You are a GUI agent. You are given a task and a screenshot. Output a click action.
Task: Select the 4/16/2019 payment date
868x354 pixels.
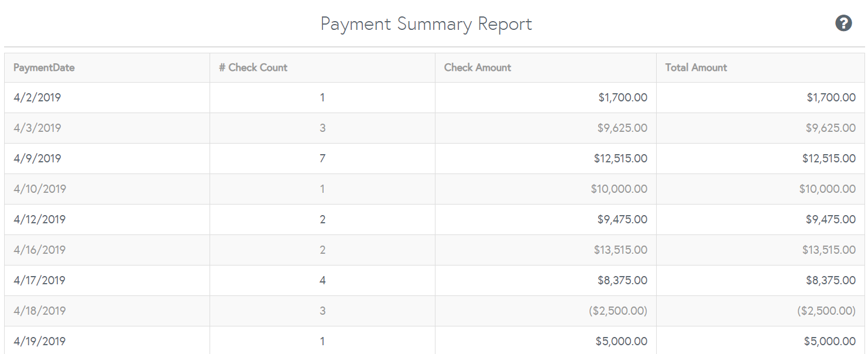click(40, 250)
